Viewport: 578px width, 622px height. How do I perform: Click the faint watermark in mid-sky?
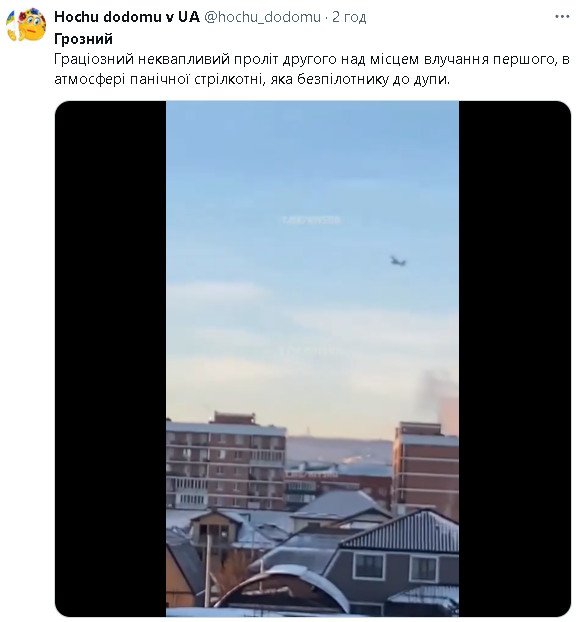point(311,220)
